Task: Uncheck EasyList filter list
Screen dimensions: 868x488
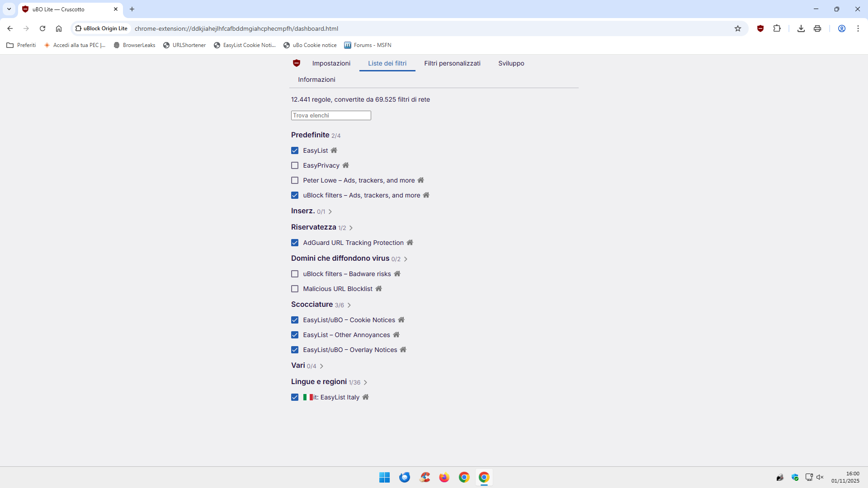Action: pyautogui.click(x=295, y=150)
